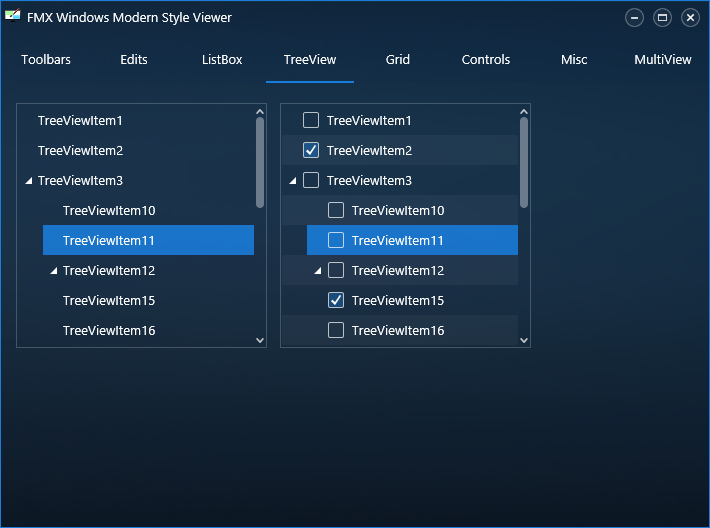
Task: Open the Edits tab
Action: pos(134,60)
